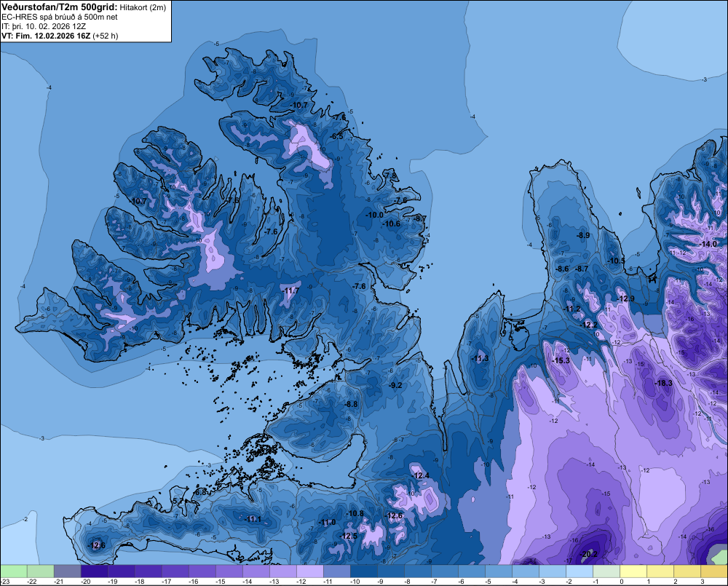Click the -6.5 temperature value on the map
728x586 pixels.
click(x=337, y=137)
